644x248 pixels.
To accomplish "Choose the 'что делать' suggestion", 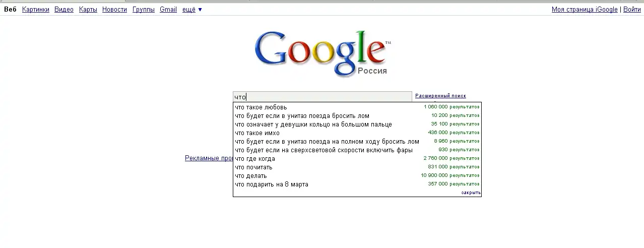I will [x=251, y=176].
